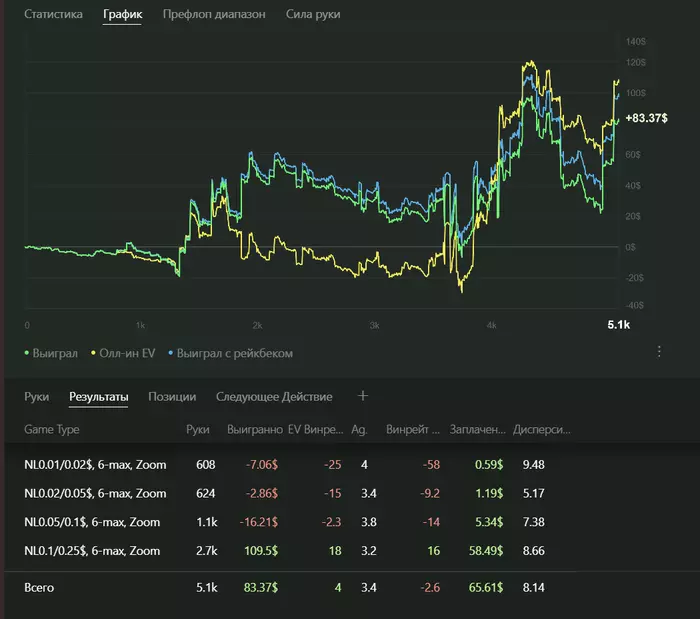The image size is (700, 619).
Task: Open the Префлоп диапазон tab
Action: point(214,16)
